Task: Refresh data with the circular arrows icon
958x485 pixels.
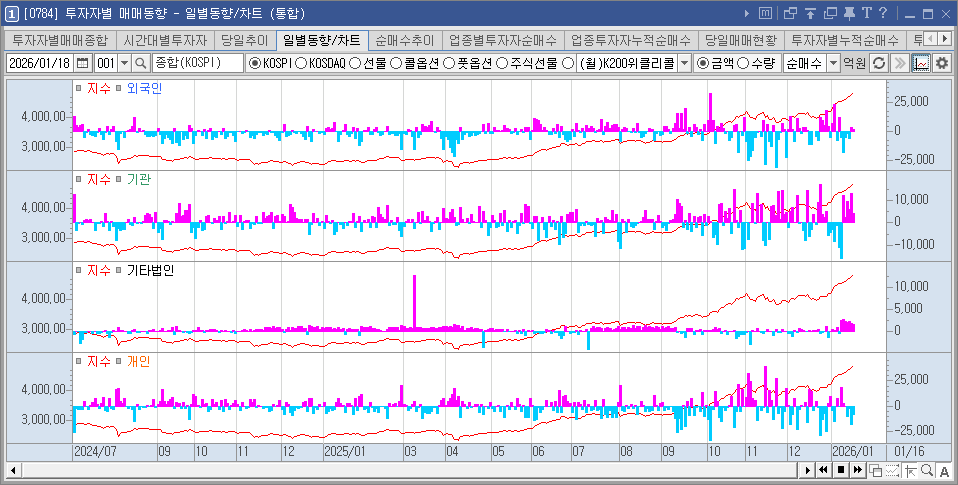Action: coord(879,63)
